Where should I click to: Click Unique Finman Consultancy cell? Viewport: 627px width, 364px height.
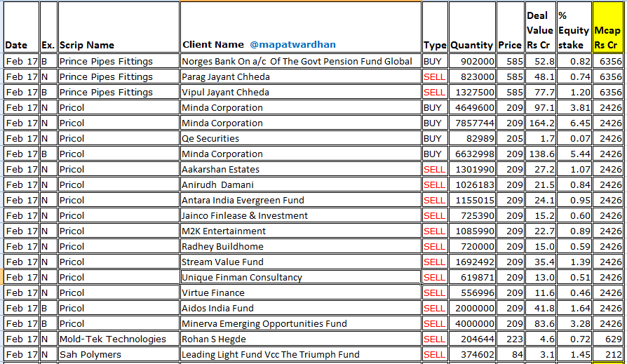coord(301,277)
